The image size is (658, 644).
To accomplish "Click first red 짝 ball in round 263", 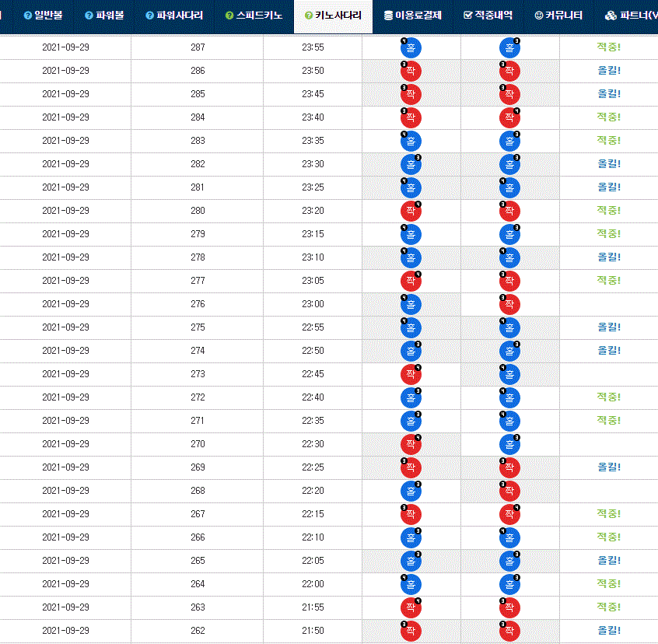I will point(411,607).
